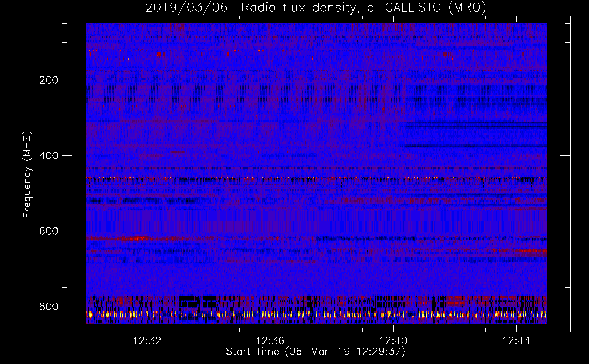
Task: Click the 200 frequency tick label
Action: [x=48, y=80]
